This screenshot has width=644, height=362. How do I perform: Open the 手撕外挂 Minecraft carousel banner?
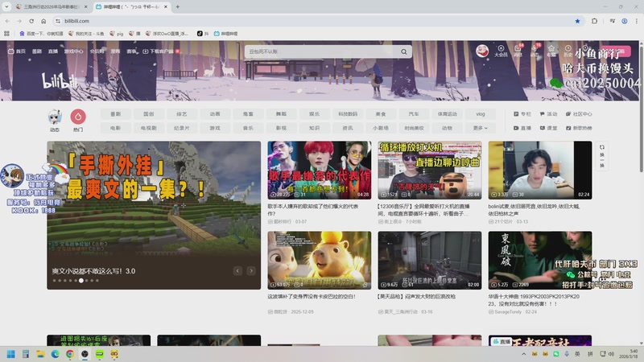click(x=154, y=215)
